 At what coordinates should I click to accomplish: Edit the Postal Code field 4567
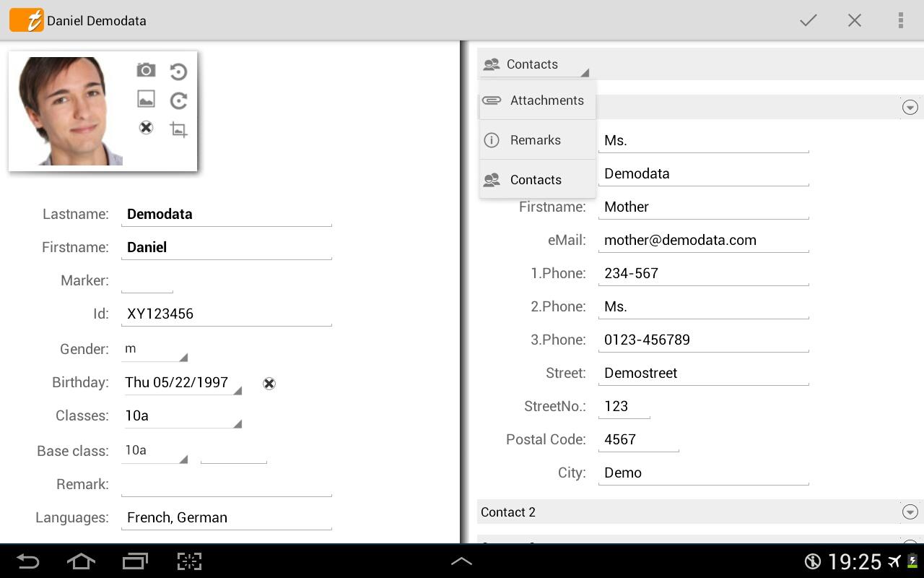pos(639,439)
